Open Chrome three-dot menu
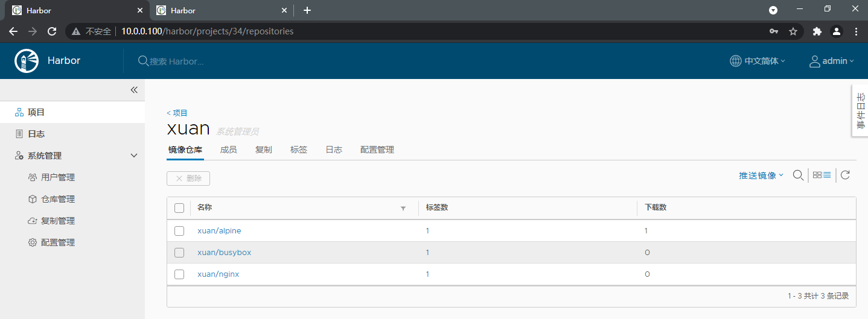868x319 pixels. [x=856, y=31]
